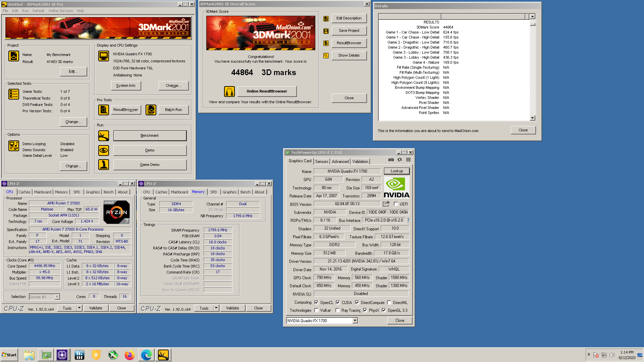Click the Online ResultBrowser button
This screenshot has height=362, width=644.
(x=267, y=91)
